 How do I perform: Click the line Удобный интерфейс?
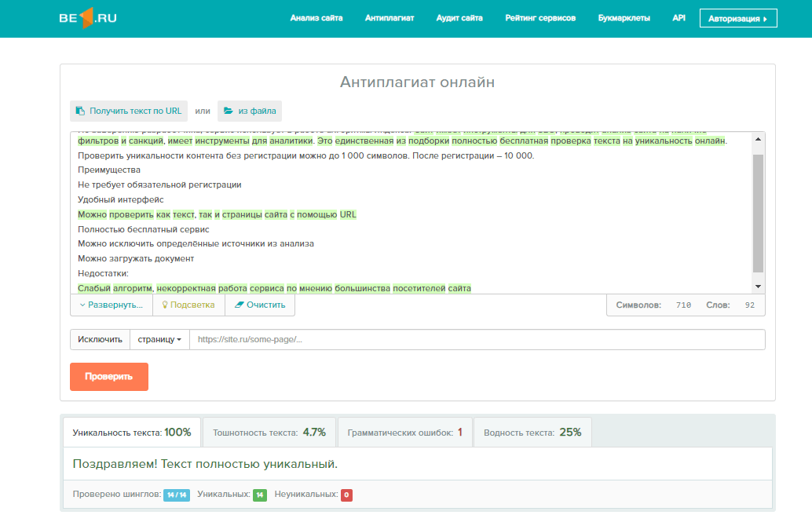coord(121,199)
